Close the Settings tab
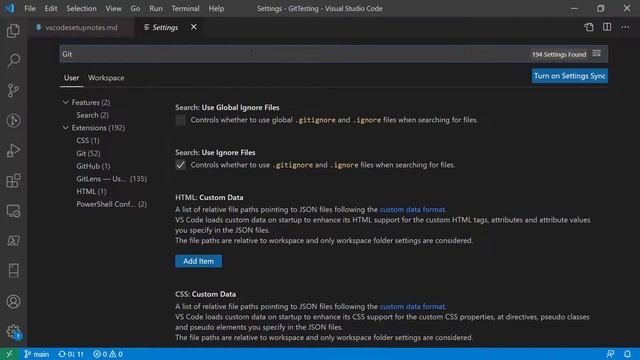The height and width of the screenshot is (360, 640). point(194,27)
